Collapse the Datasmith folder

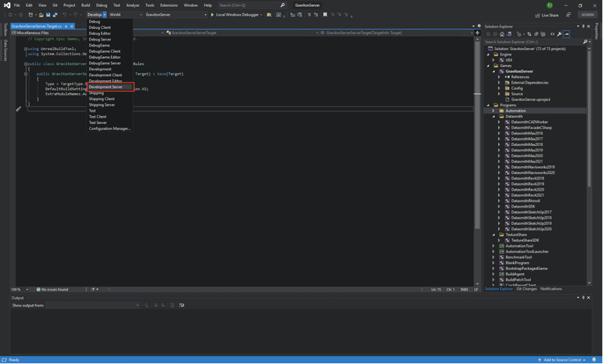point(494,117)
